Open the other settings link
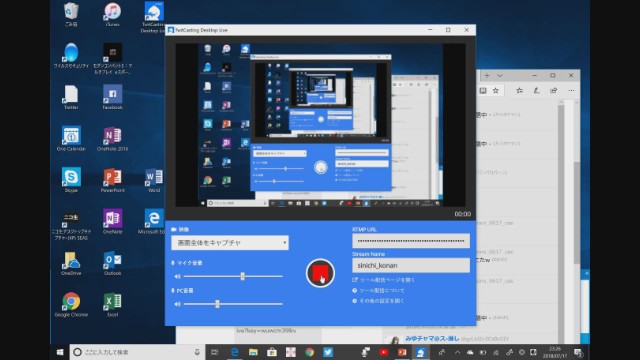The width and height of the screenshot is (640, 360). pyautogui.click(x=378, y=301)
